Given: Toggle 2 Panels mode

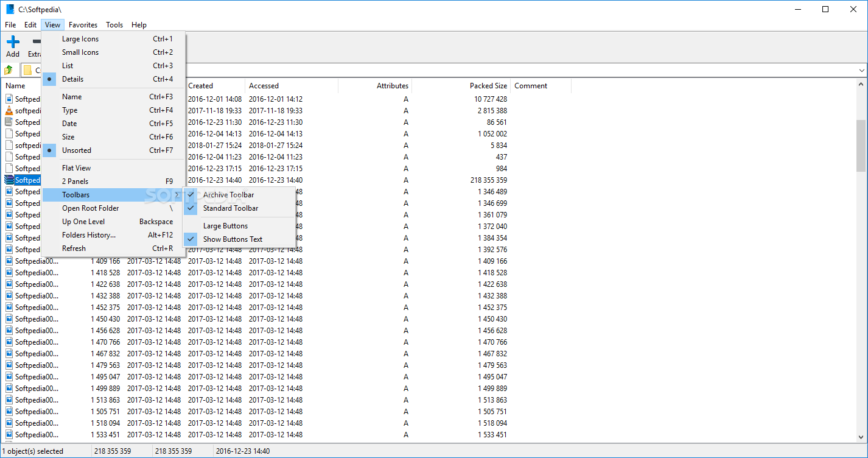Looking at the screenshot, I should pyautogui.click(x=113, y=181).
